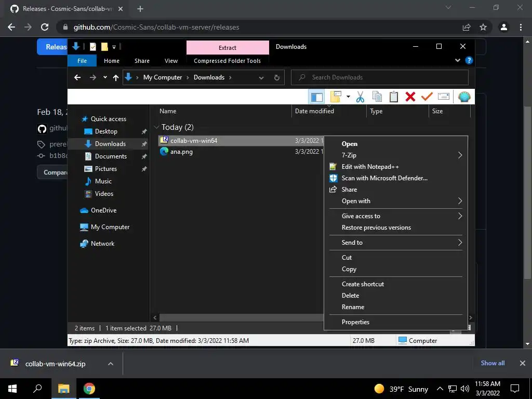The image size is (532, 399).
Task: Switch to the Share ribbon tab
Action: (142, 61)
